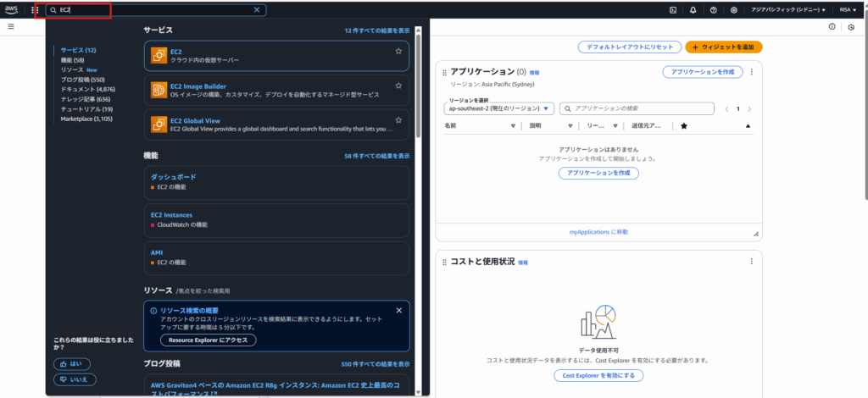Screen dimensions: 868x398
Task: Sort by the star favorites column
Action: (684, 126)
